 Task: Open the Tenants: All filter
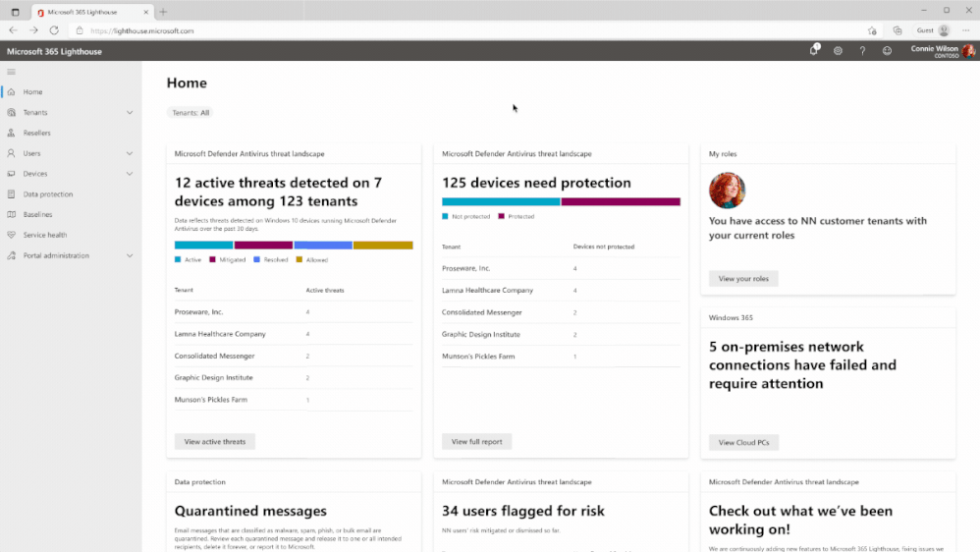(191, 113)
